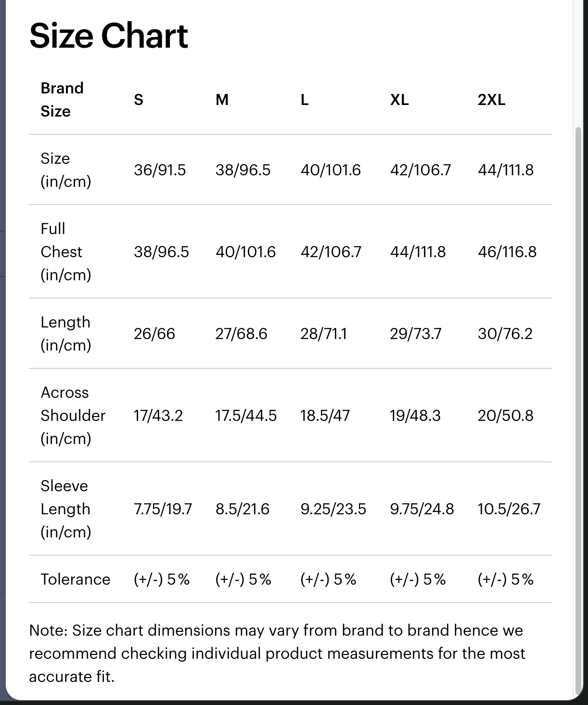The width and height of the screenshot is (588, 705).
Task: Click the 29/73.7 length value
Action: pyautogui.click(x=415, y=334)
